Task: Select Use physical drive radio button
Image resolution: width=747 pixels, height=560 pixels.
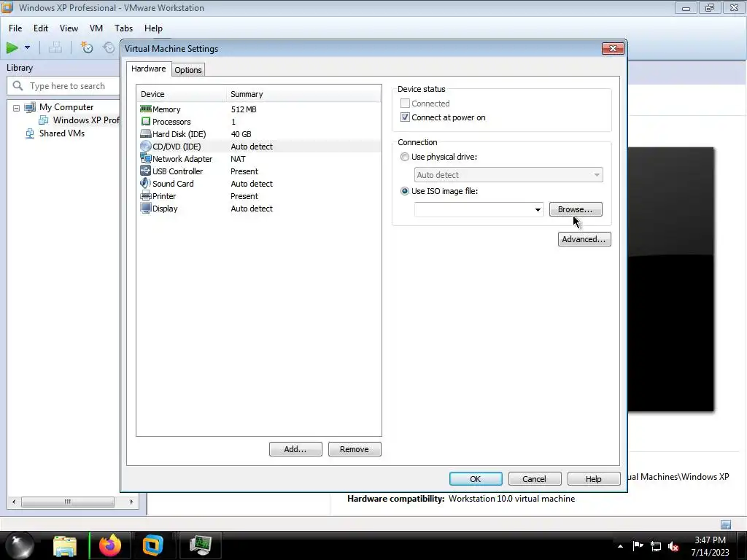Action: (405, 157)
